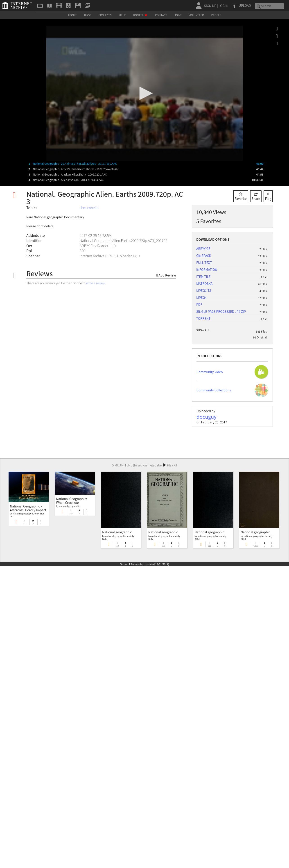This screenshot has width=289, height=868.
Task: Open the CONTACT menu item
Action: point(161,15)
